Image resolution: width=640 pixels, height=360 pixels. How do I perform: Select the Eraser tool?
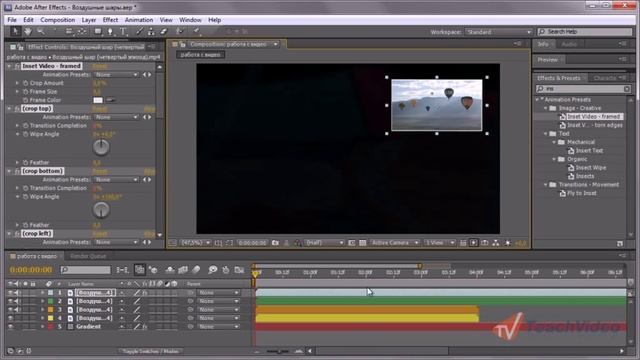(x=163, y=31)
